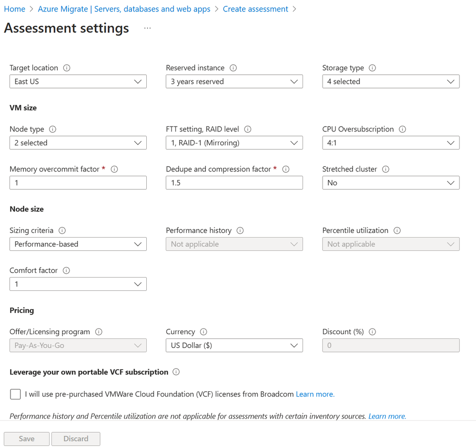Click info icon next to Stretched cluster

tap(385, 169)
